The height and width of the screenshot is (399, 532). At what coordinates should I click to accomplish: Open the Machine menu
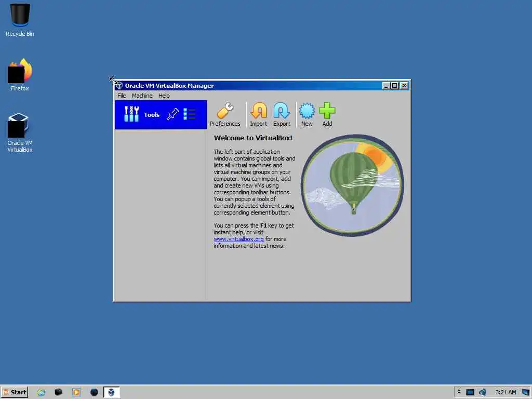[142, 96]
